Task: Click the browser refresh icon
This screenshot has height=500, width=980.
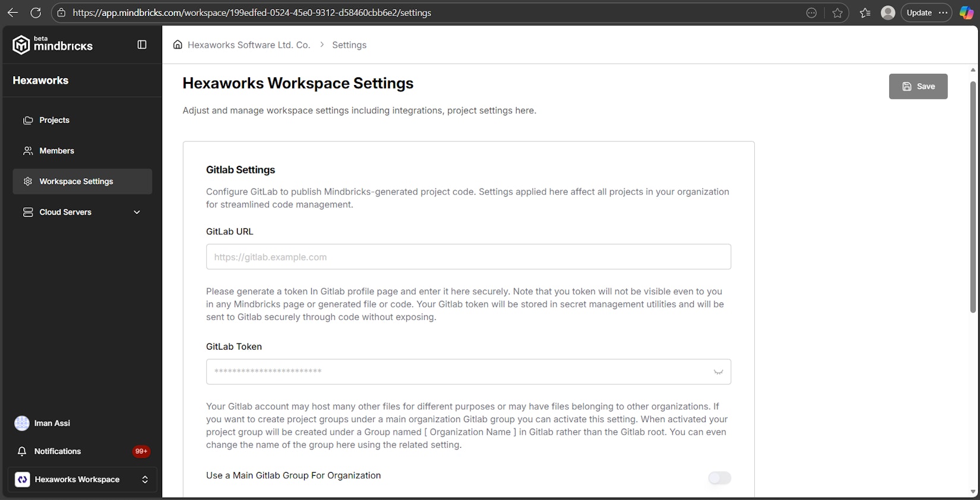Action: pyautogui.click(x=36, y=12)
